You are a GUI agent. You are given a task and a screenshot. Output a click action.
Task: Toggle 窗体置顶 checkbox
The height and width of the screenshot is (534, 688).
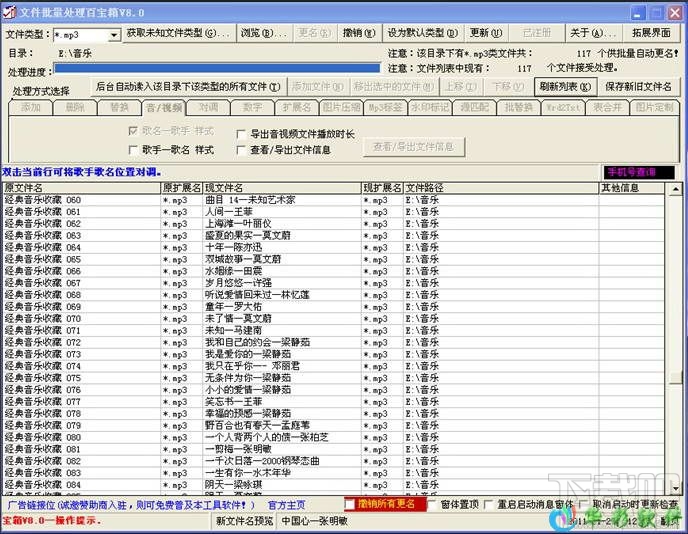[432, 505]
